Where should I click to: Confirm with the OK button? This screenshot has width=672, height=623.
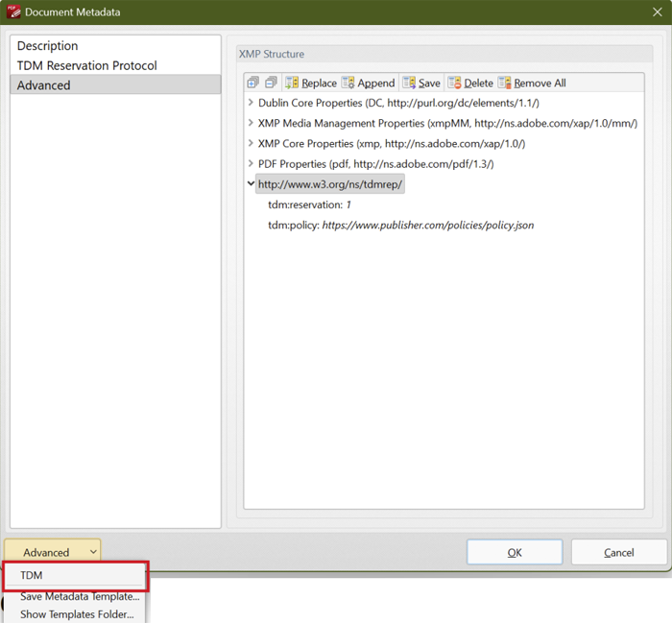[x=515, y=552]
